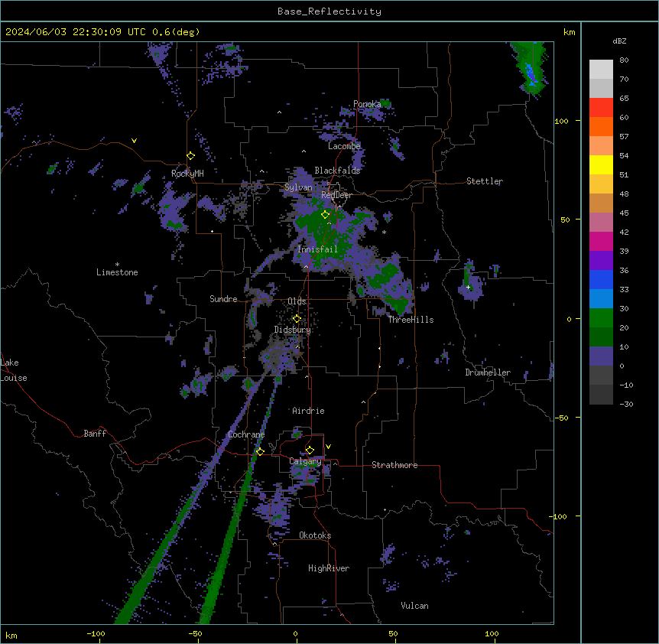Viewport: 659px width, 644px height.
Task: Click the white 70-80 dBZ legend swatch
Action: pos(601,69)
